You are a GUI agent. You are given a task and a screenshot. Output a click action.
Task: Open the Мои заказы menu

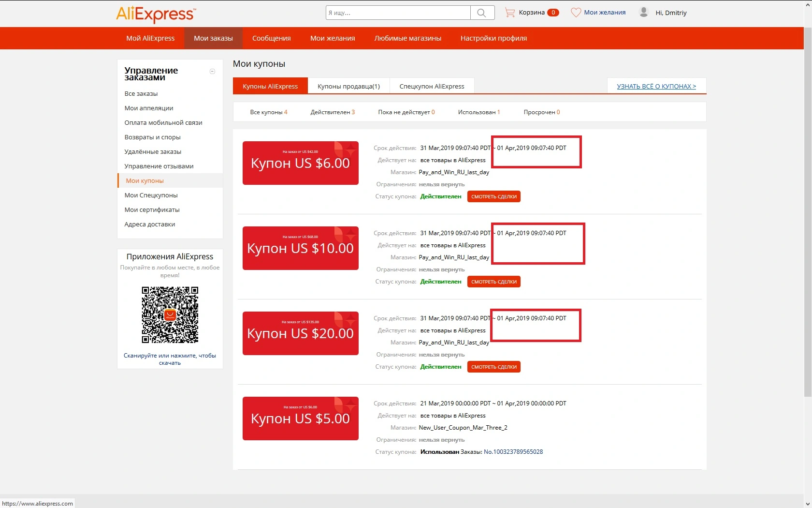coord(213,38)
